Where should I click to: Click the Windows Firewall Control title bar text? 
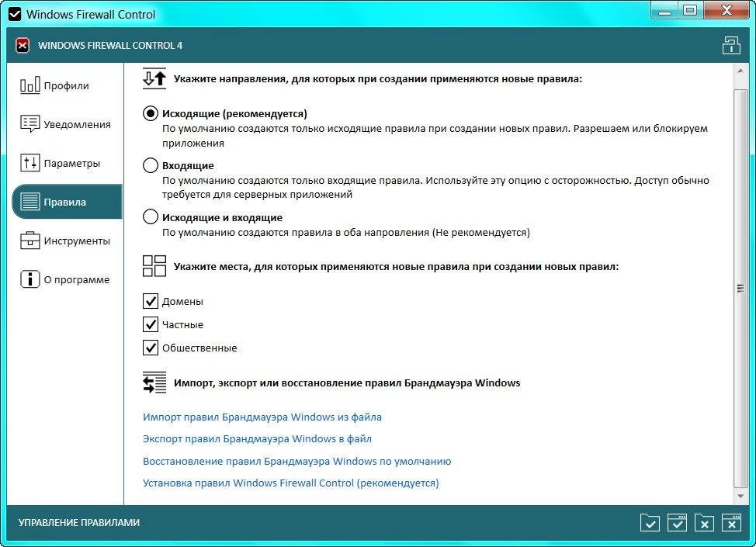(91, 15)
